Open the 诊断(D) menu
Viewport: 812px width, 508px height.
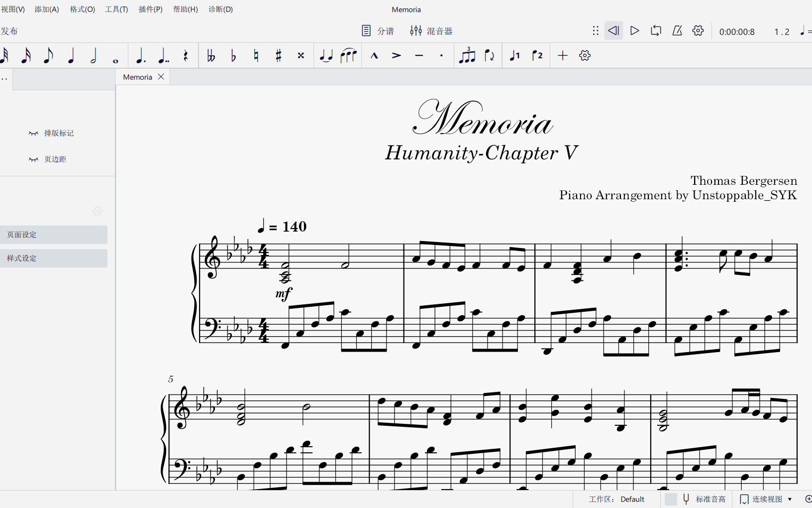[x=220, y=9]
